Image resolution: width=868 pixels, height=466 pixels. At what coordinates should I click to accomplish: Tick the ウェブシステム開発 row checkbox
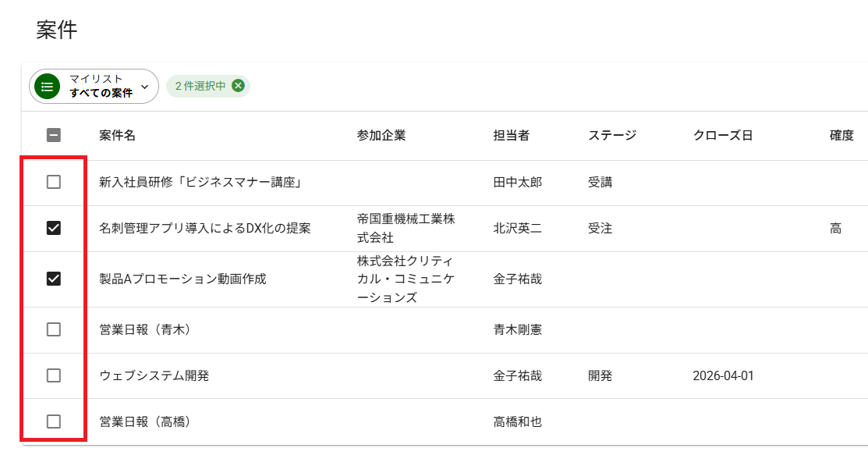54,375
